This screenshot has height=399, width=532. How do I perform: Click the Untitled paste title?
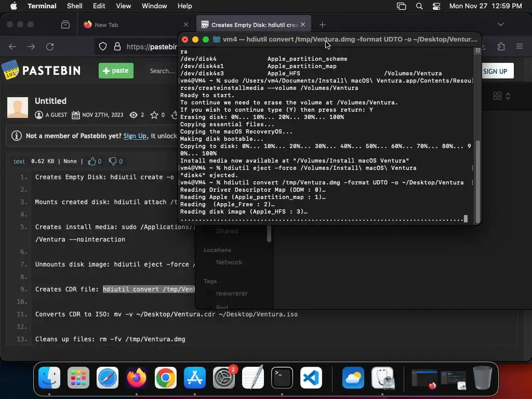point(50,101)
